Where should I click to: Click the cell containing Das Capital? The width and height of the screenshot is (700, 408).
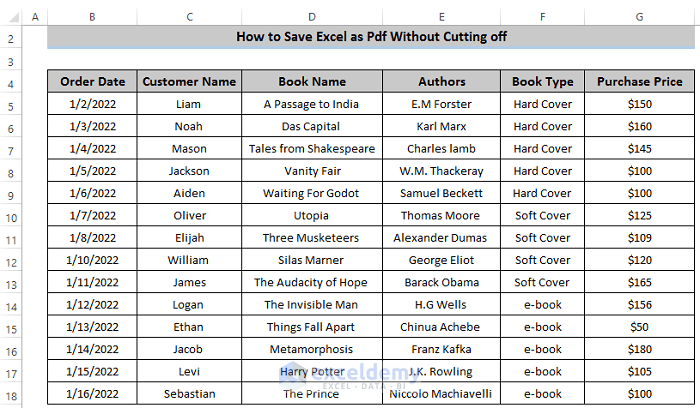(312, 127)
